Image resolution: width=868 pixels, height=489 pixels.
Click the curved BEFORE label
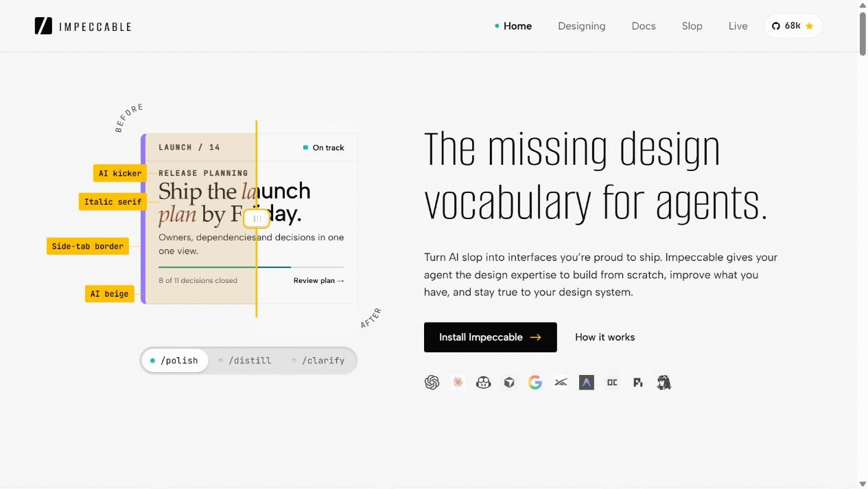tap(129, 117)
